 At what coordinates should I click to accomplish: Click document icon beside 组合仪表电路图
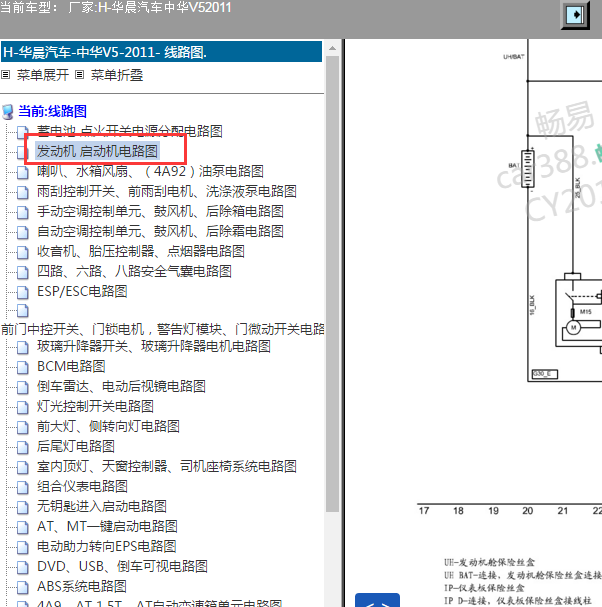click(x=22, y=487)
